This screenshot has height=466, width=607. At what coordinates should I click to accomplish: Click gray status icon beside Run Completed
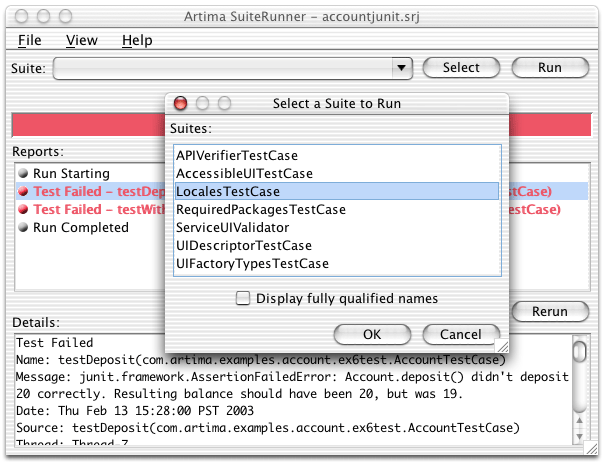point(23,227)
